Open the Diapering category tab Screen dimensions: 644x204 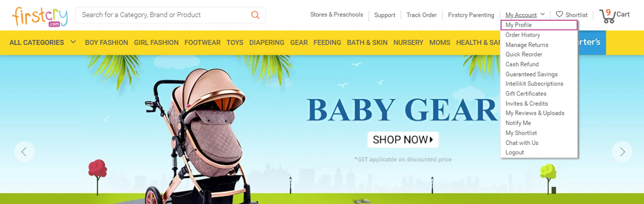(267, 43)
